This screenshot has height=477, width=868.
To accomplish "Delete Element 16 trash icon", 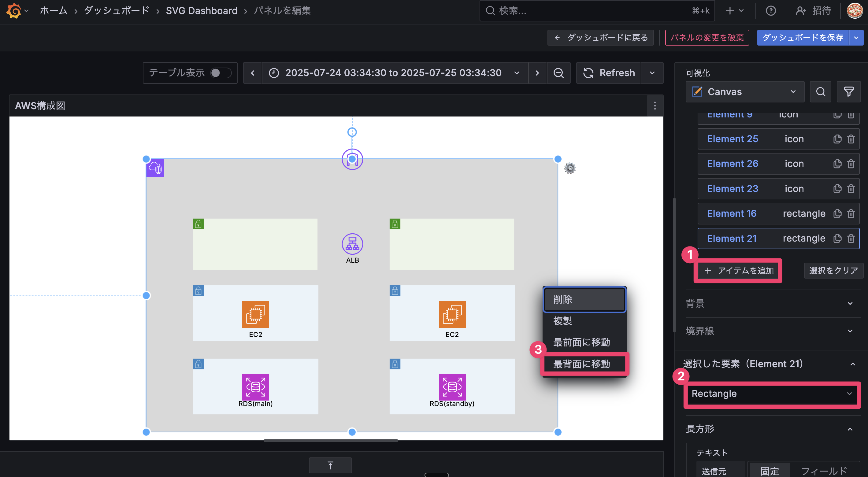I will pyautogui.click(x=851, y=213).
